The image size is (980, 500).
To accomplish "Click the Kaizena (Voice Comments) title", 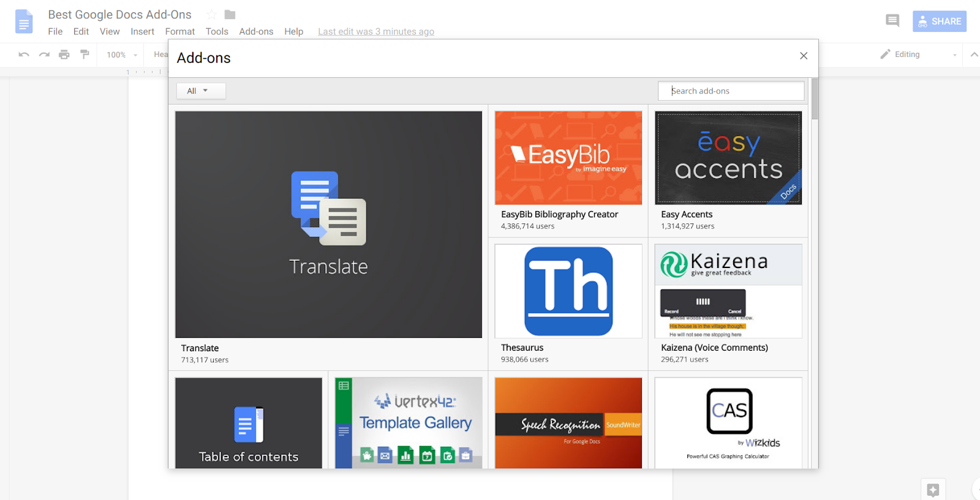I will 714,348.
